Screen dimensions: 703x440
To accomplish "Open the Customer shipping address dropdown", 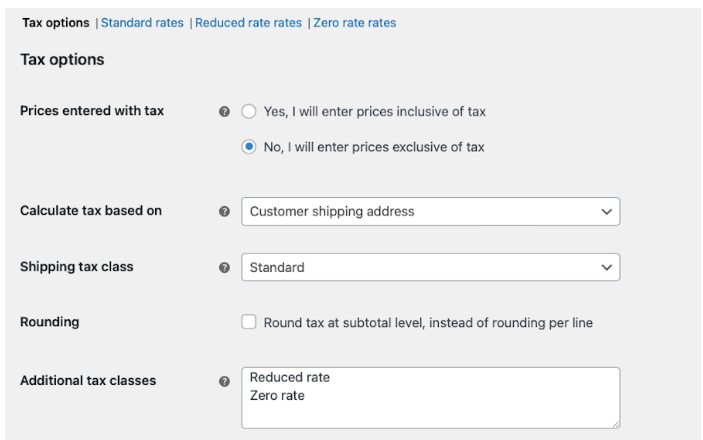I will point(430,212).
